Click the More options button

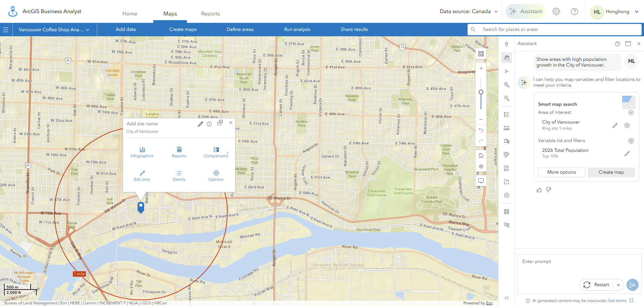click(x=561, y=172)
